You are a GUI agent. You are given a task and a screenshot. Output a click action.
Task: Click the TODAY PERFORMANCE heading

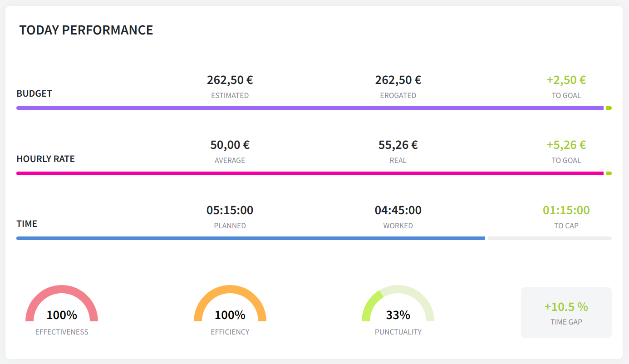pos(86,30)
